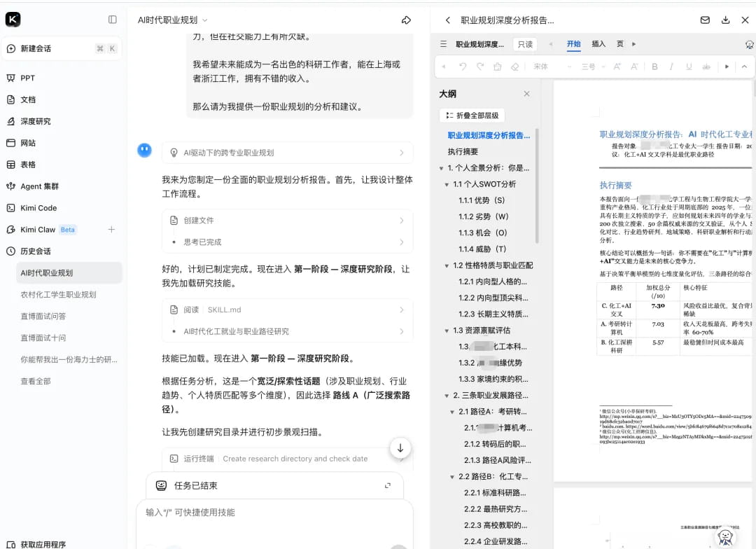Add new Kimi Claw with plus icon
The height and width of the screenshot is (549, 756).
coord(111,230)
